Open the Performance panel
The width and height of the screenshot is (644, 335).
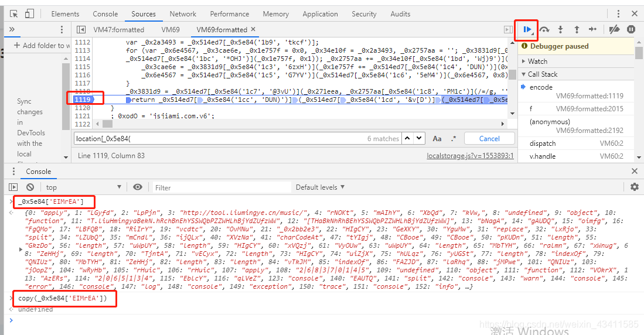click(230, 14)
